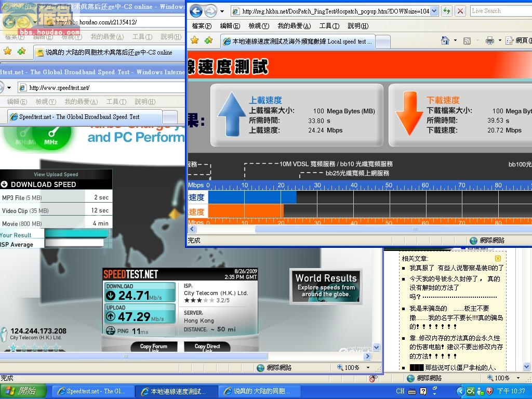Click speedtest page vertical scrollbar down arrow
The image size is (532, 399).
(376, 347)
